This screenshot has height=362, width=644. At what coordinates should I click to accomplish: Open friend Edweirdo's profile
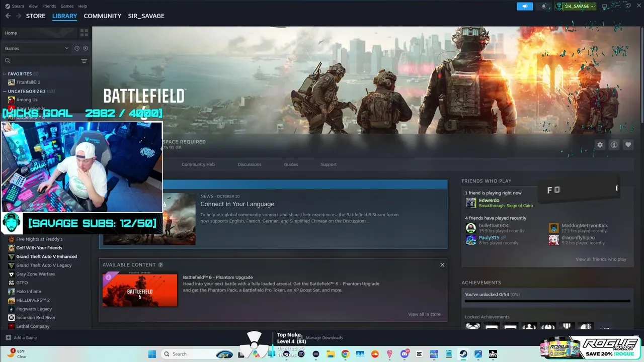coord(489,201)
